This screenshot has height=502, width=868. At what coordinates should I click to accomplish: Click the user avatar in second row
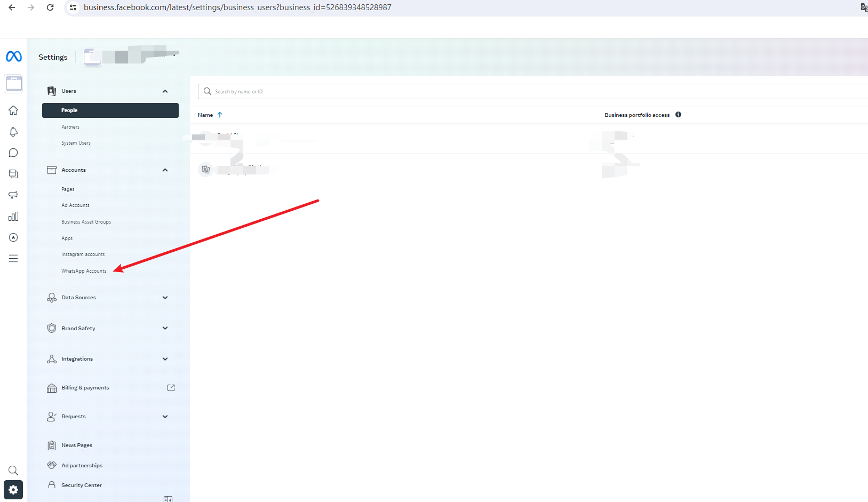205,170
